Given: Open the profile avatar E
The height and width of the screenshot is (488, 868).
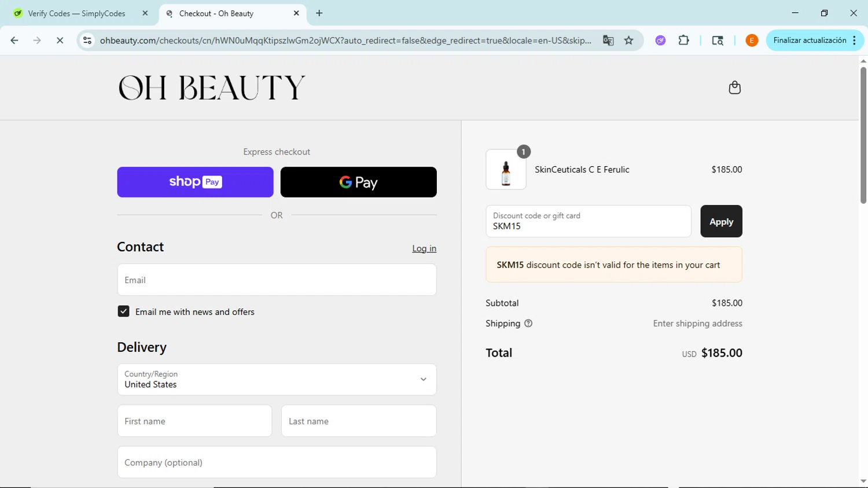Looking at the screenshot, I should point(752,41).
